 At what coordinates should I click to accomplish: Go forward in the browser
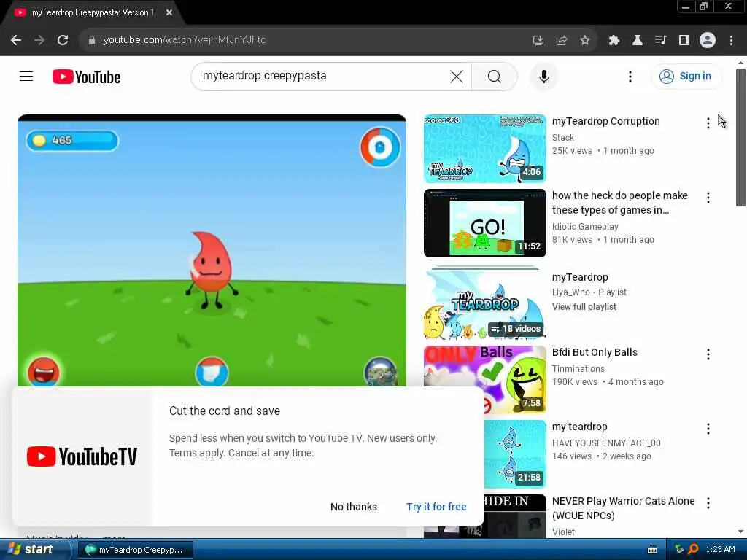pos(39,40)
